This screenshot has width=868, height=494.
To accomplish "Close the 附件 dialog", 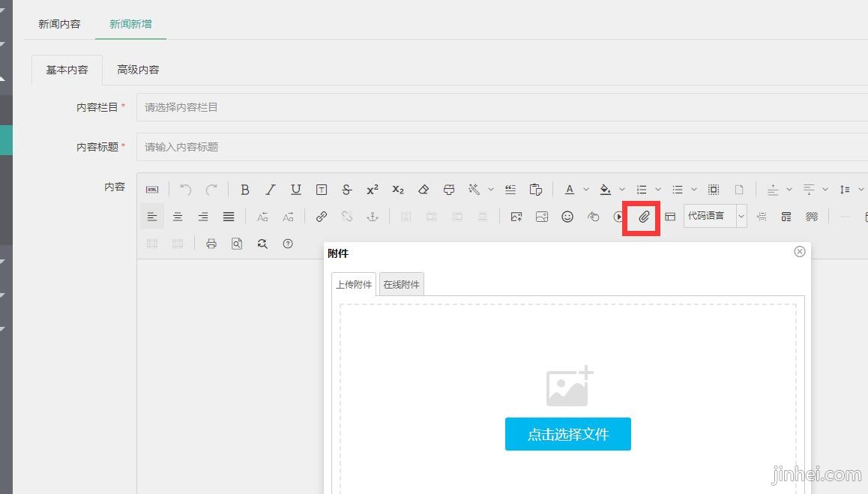I will point(799,251).
